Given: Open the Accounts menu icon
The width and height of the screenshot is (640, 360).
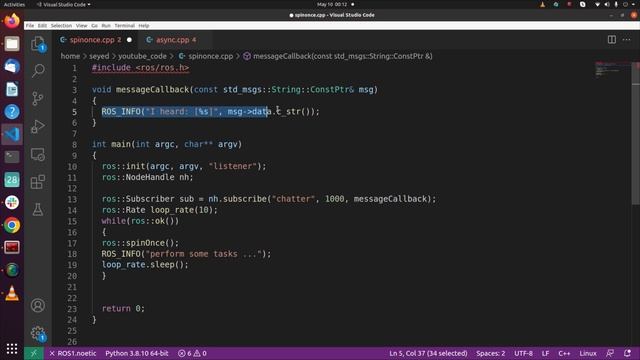Looking at the screenshot, I should [38, 305].
